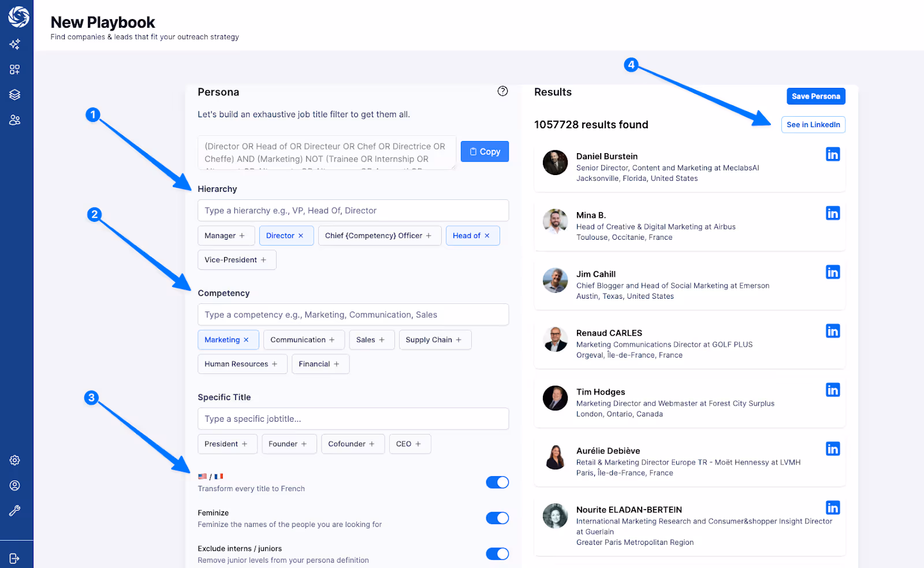Viewport: 924px width, 568px height.
Task: Add the Human Resources competency chip
Action: coord(242,364)
